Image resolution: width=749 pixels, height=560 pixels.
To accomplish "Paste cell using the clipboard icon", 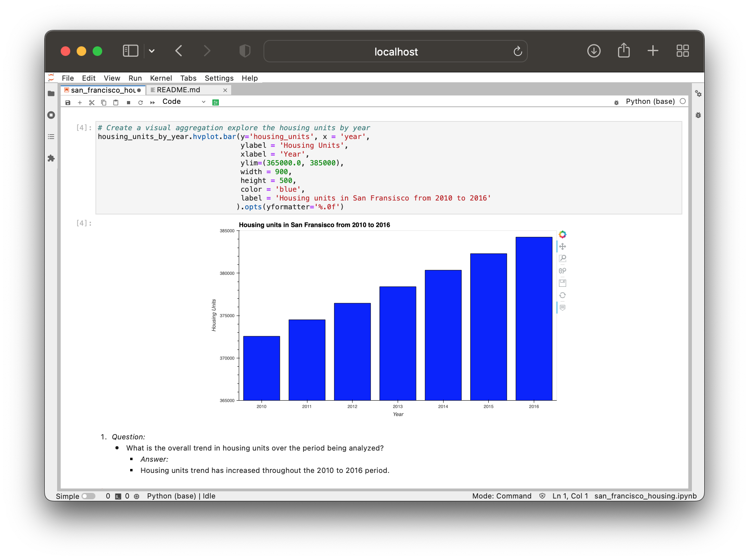I will coord(116,103).
